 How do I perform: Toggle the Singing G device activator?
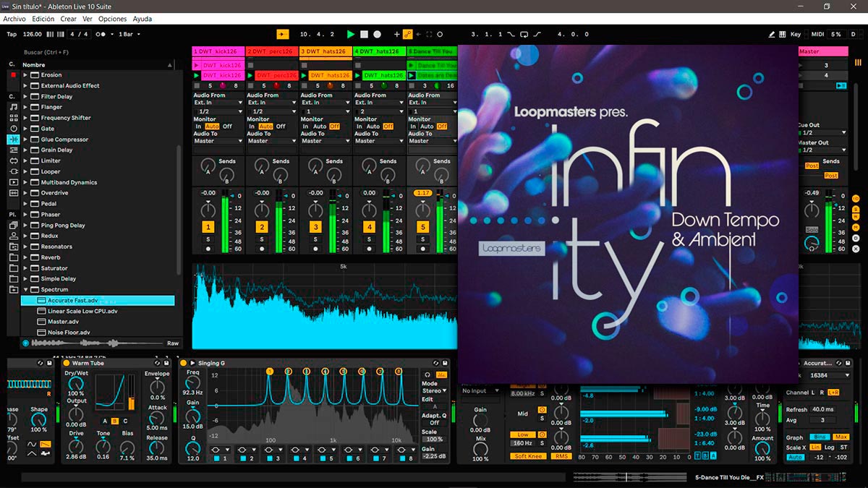click(183, 363)
